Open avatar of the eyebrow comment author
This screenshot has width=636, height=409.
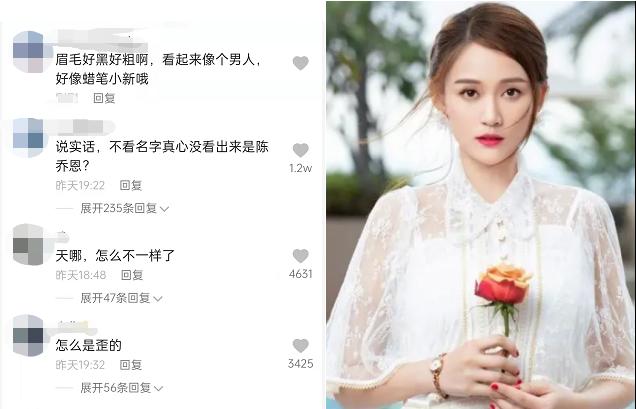(28, 52)
